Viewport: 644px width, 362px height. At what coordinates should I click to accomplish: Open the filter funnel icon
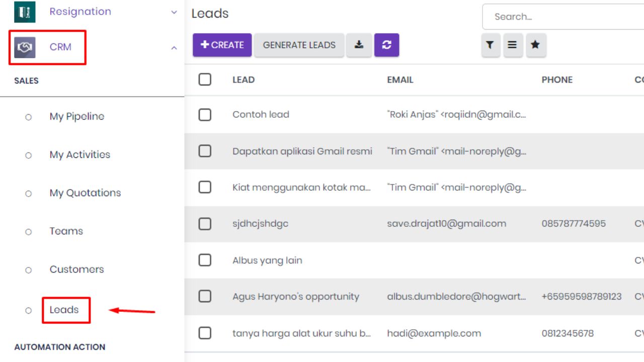(491, 45)
